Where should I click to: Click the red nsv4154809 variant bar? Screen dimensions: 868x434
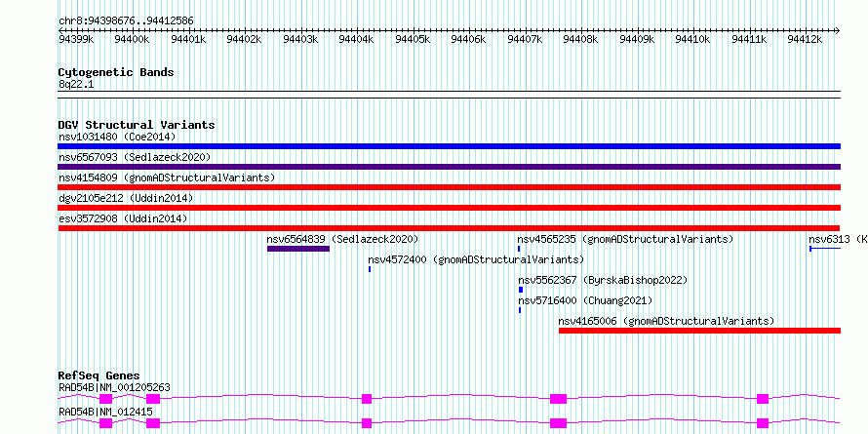tap(449, 187)
